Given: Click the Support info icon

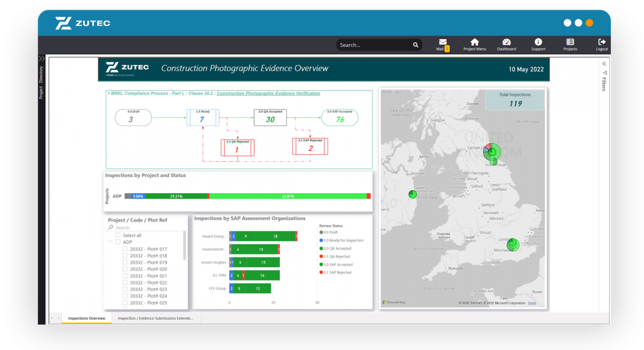Looking at the screenshot, I should click(538, 43).
